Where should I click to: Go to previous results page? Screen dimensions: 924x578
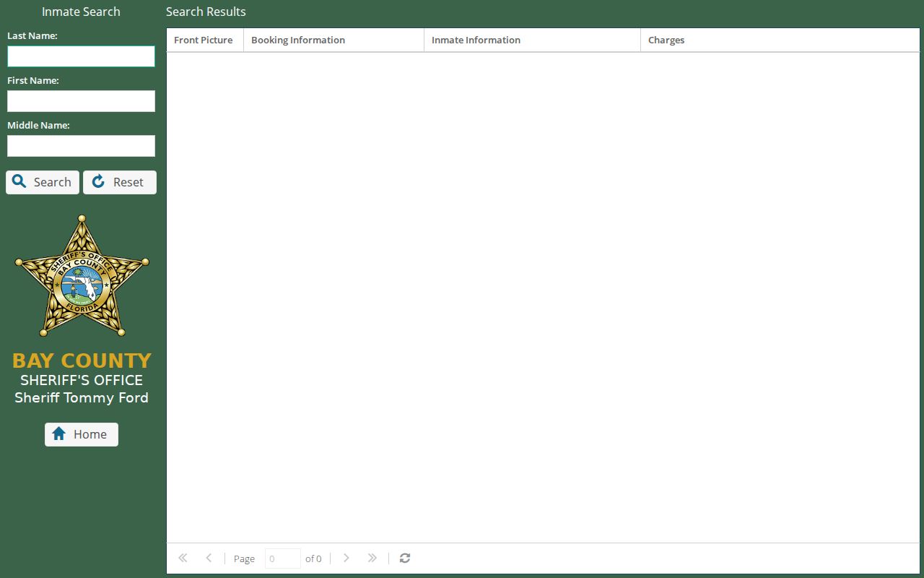pos(209,558)
